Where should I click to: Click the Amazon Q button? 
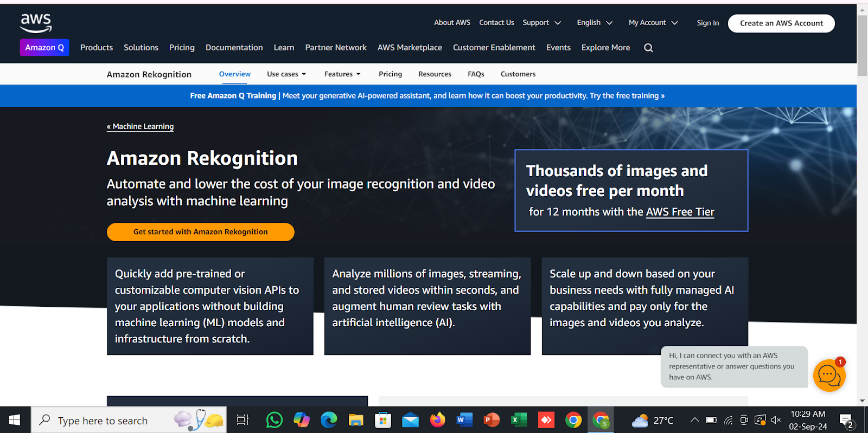click(x=44, y=48)
